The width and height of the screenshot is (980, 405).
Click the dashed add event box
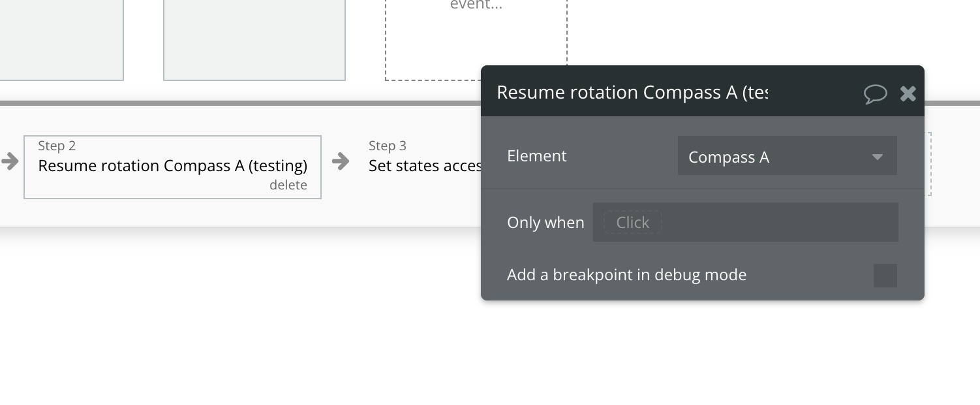tap(476, 39)
